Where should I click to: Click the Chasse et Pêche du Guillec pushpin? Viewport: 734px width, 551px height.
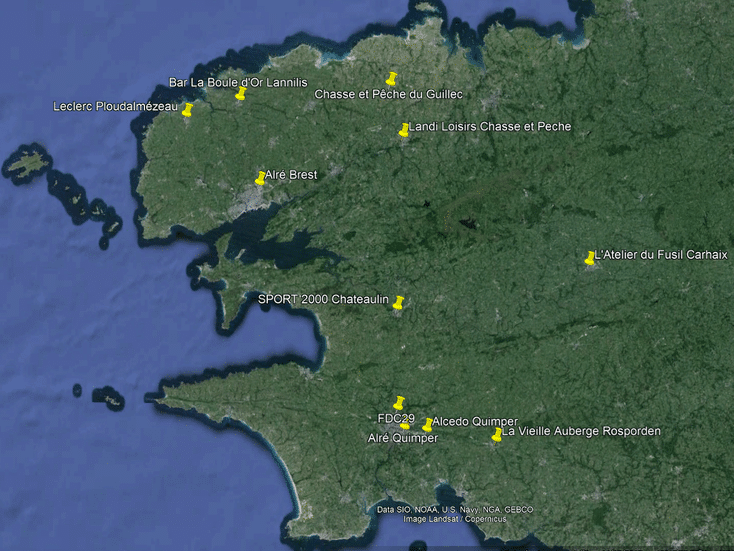coord(392,78)
